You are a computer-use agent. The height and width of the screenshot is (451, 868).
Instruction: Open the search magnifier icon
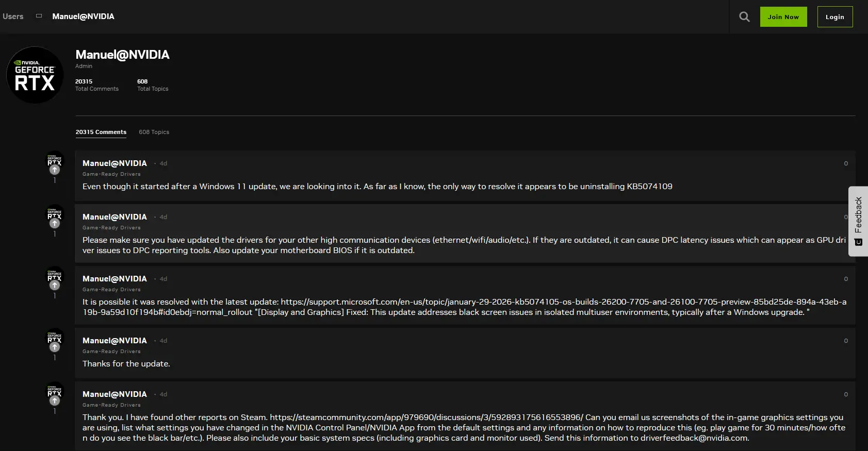pos(744,17)
